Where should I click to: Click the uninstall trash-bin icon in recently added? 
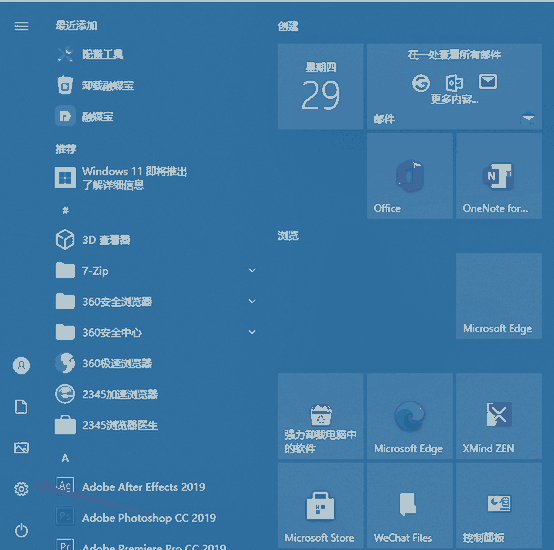coord(65,85)
